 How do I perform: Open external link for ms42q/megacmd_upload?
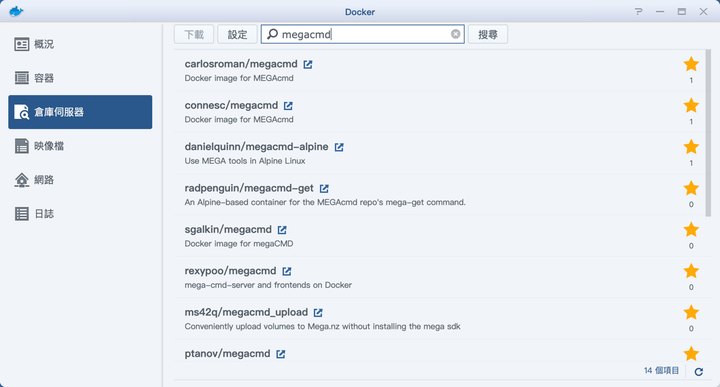coord(318,312)
